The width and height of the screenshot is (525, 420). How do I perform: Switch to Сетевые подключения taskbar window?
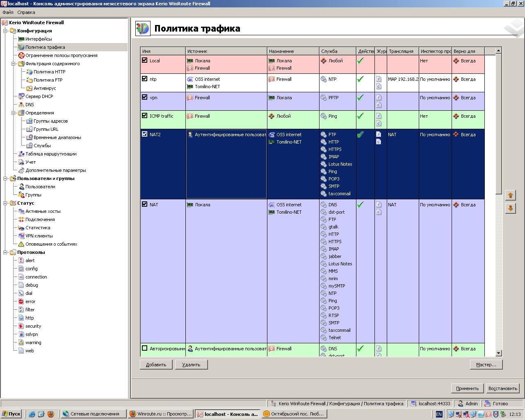point(93,414)
